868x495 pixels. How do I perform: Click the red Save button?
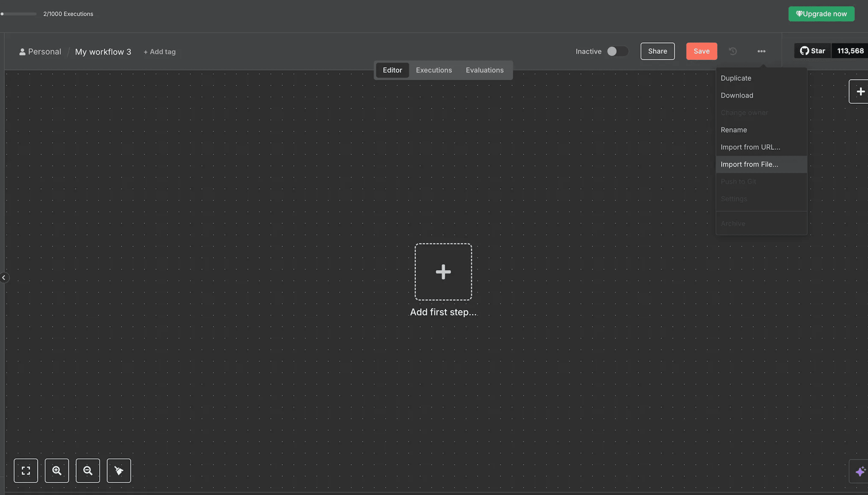tap(702, 51)
